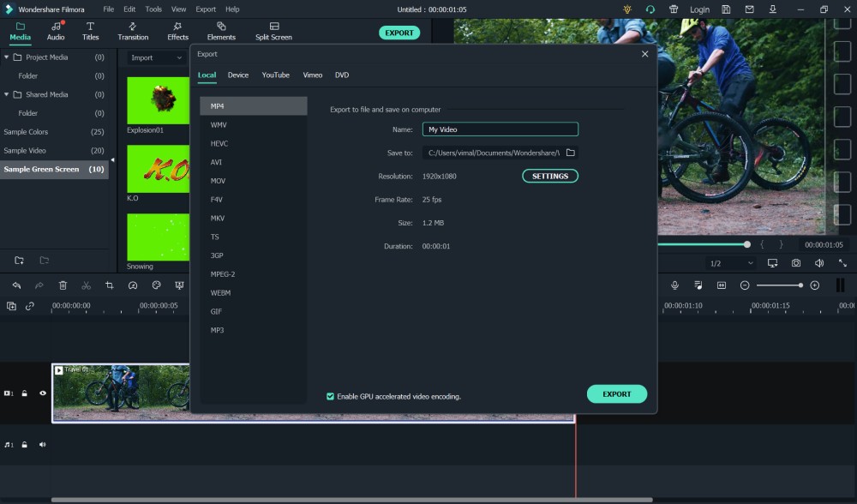857x504 pixels.
Task: Open Color Correction palette icon in toolbar
Action: tap(156, 285)
